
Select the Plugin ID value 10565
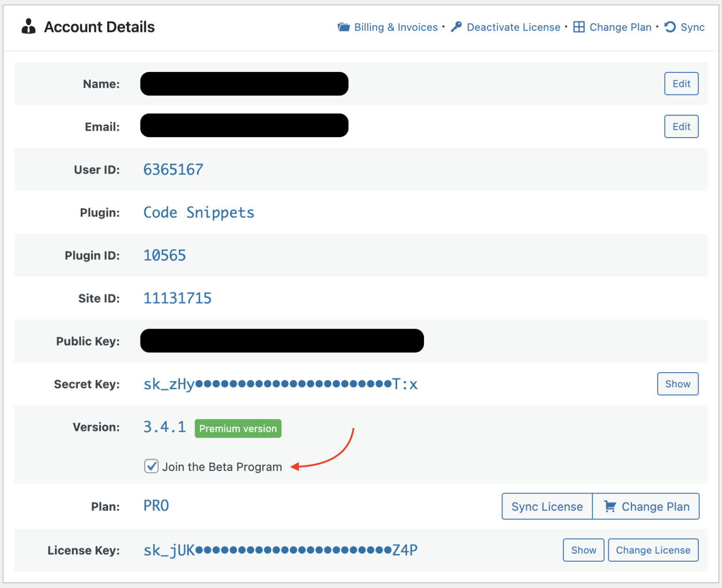click(x=165, y=255)
